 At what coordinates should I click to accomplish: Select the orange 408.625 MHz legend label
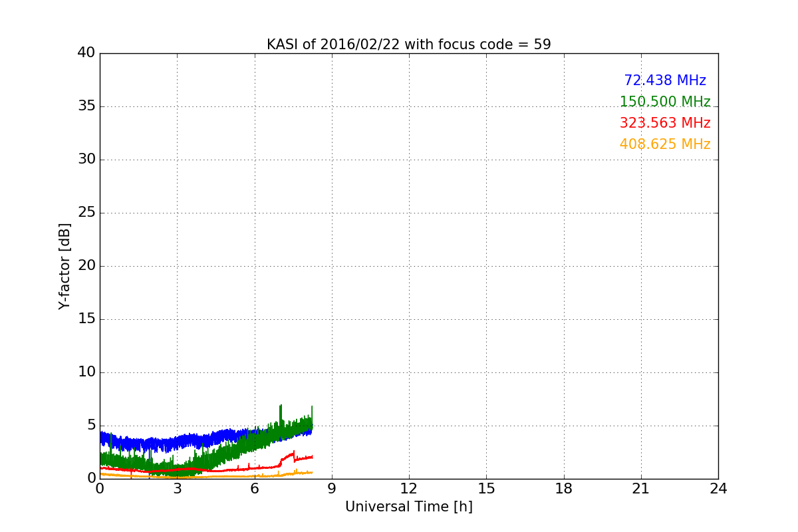click(x=665, y=144)
